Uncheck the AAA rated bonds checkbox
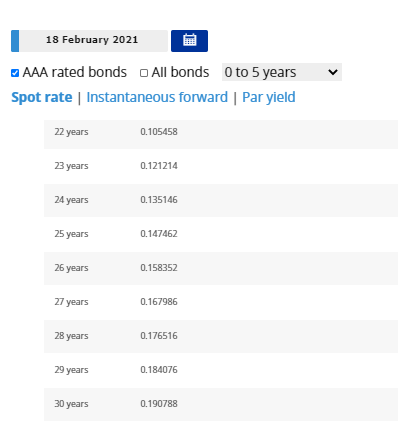This screenshot has width=398, height=448. pos(15,73)
